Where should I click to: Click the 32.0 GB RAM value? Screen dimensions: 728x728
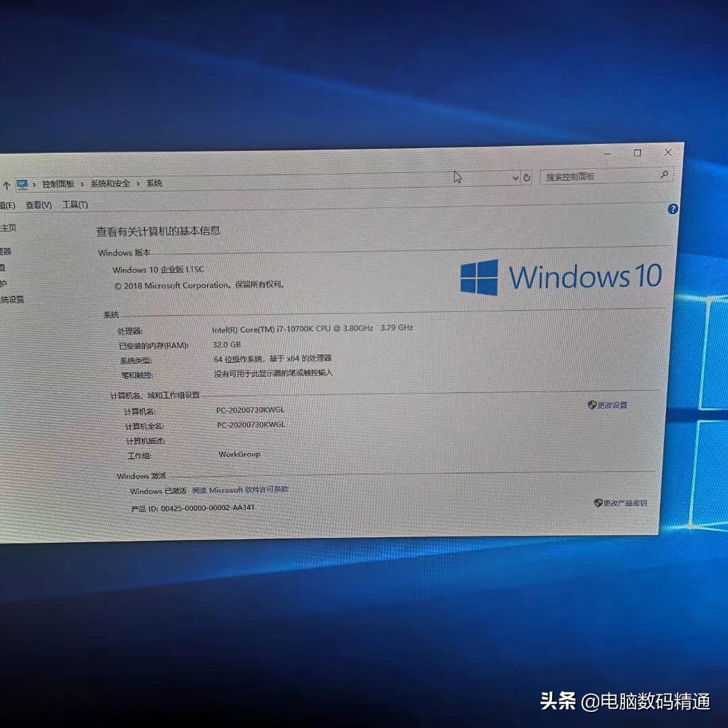point(227,344)
